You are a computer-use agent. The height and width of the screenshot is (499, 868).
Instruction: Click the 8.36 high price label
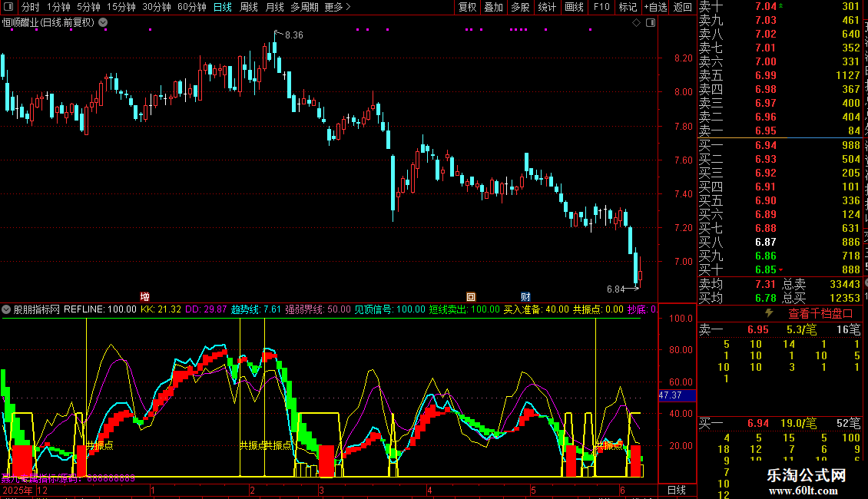(294, 35)
